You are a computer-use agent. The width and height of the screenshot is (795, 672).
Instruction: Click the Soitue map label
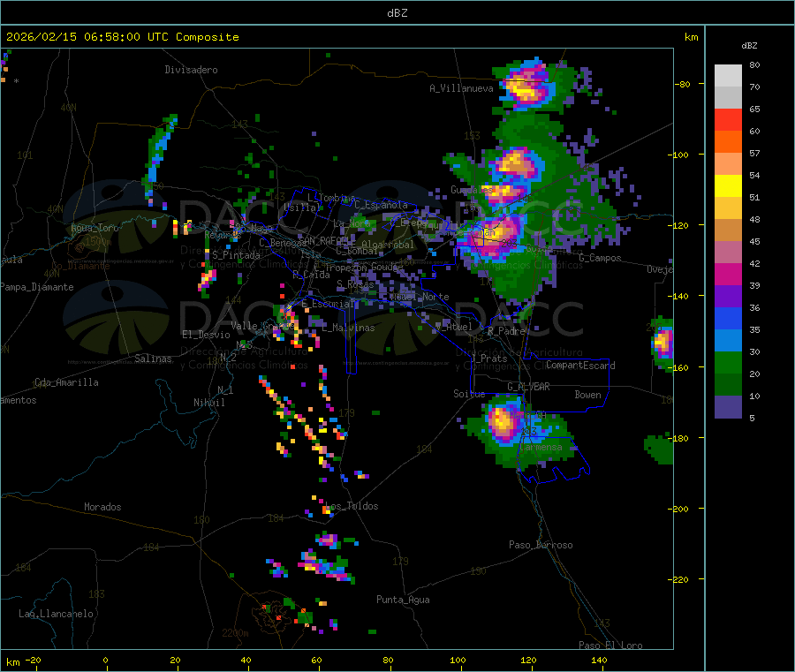coord(469,394)
